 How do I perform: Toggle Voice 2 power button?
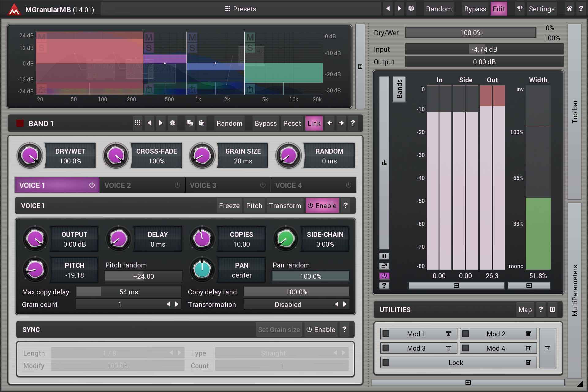[177, 185]
